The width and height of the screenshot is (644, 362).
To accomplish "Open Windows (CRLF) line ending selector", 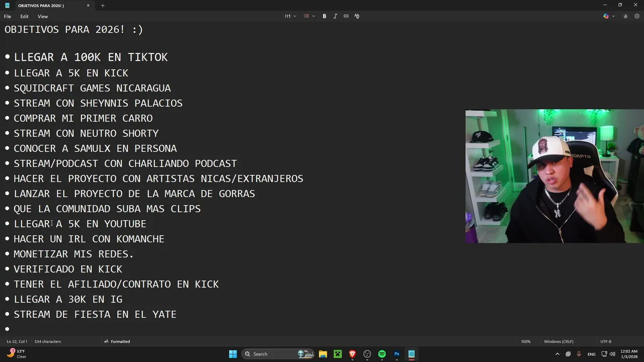I will pyautogui.click(x=558, y=341).
